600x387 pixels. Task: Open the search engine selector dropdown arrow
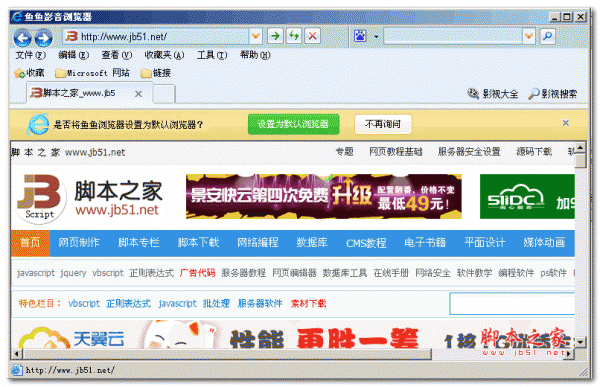tap(376, 37)
